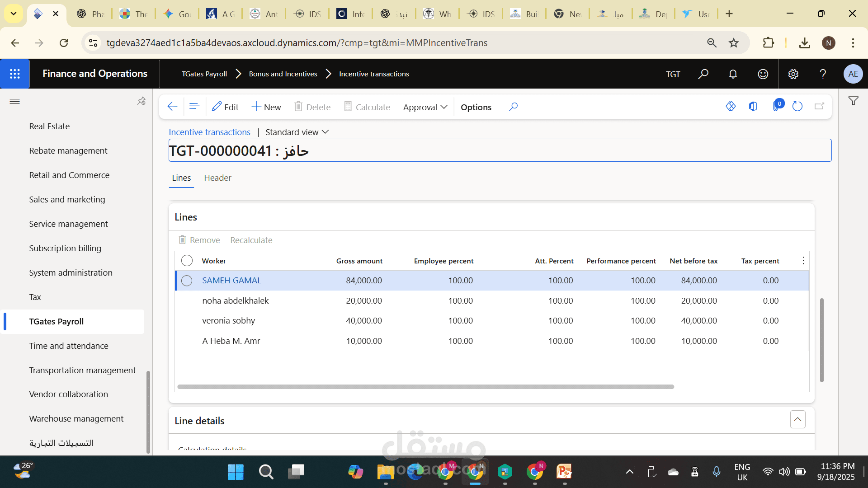Viewport: 868px width, 488px height.
Task: Reload the browser page
Action: click(64, 43)
